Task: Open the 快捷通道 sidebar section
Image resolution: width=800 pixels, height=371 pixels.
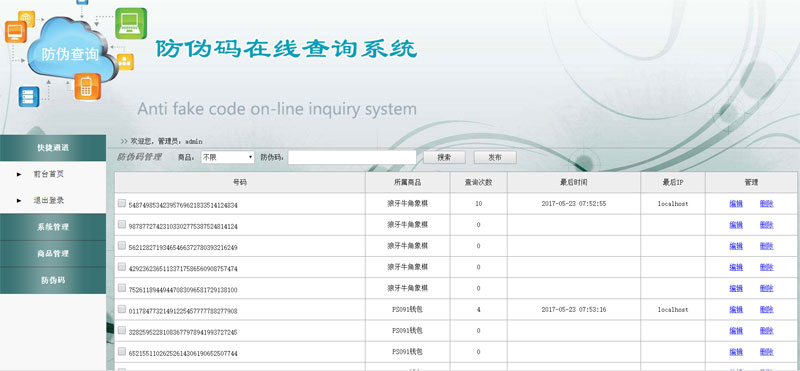Action: pos(53,147)
